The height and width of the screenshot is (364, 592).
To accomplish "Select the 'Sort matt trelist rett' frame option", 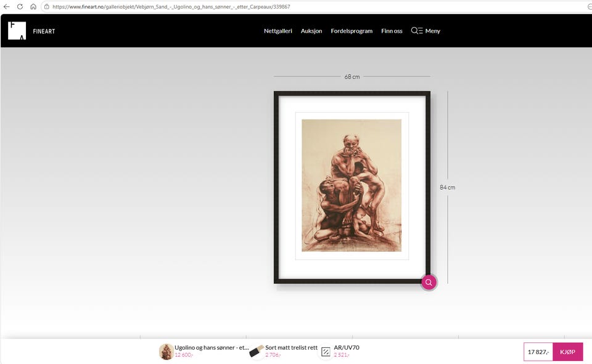I will [291, 347].
